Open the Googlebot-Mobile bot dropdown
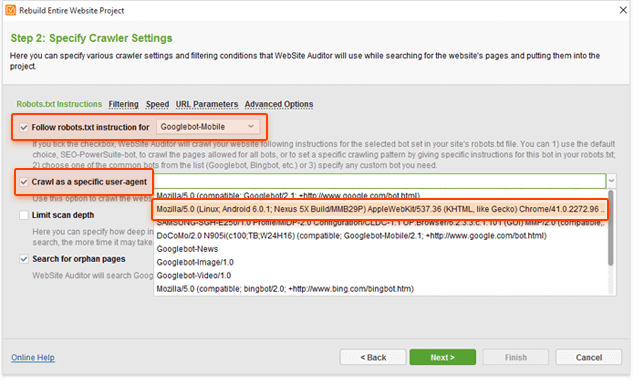The height and width of the screenshot is (379, 633). (208, 127)
